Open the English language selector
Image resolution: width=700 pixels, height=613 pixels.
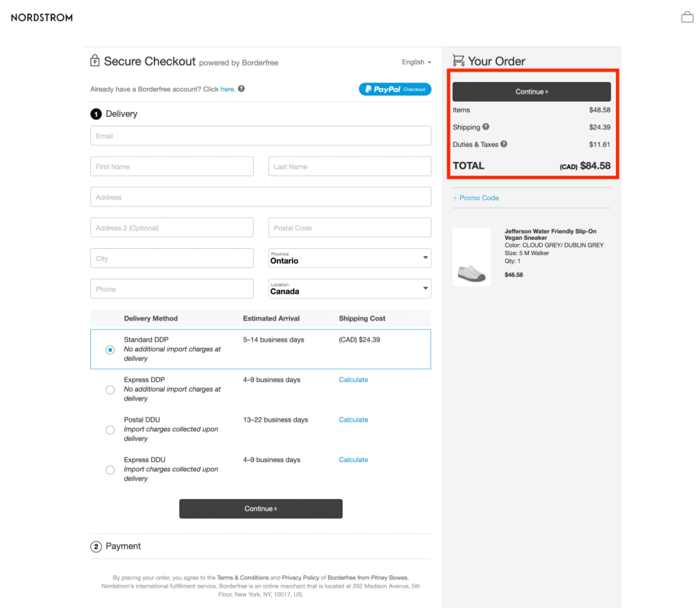point(416,62)
